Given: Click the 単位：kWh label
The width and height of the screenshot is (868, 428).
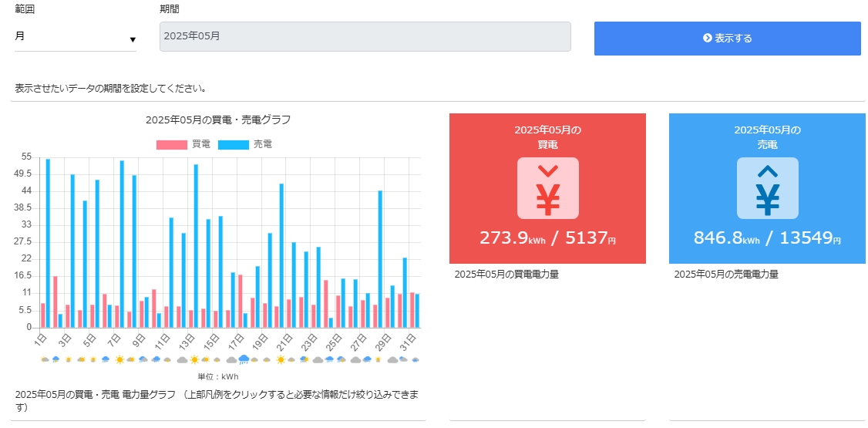Looking at the screenshot, I should coord(218,376).
